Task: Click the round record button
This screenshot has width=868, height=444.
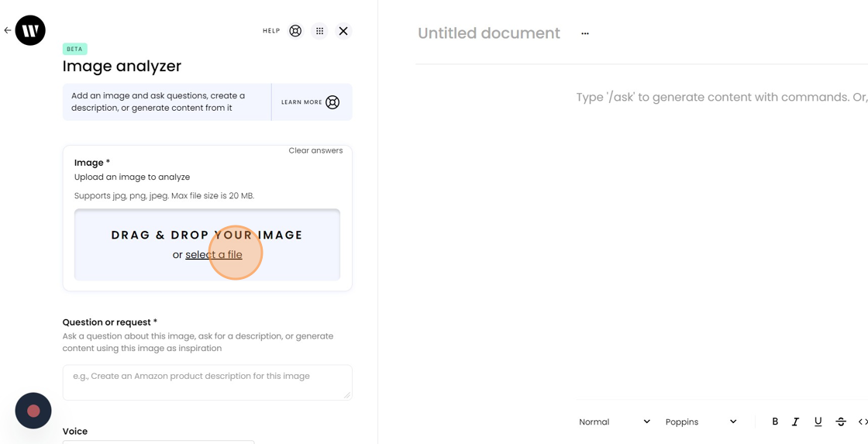Action: point(33,411)
